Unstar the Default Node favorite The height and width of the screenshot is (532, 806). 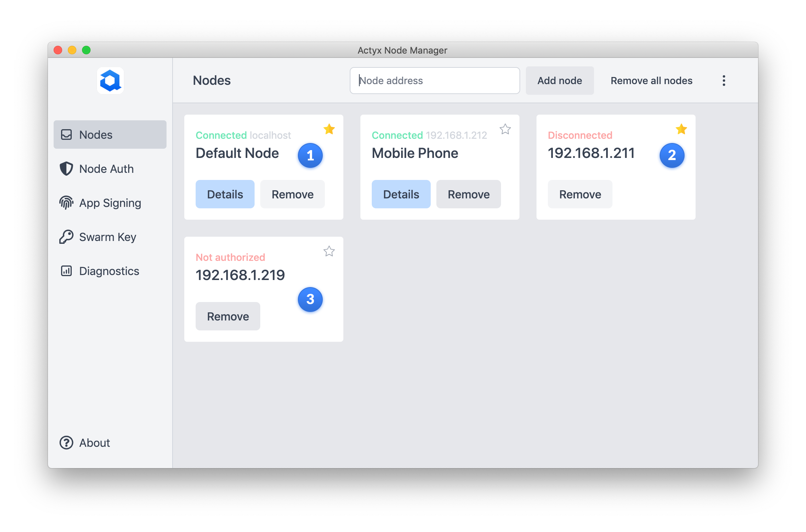(x=329, y=130)
